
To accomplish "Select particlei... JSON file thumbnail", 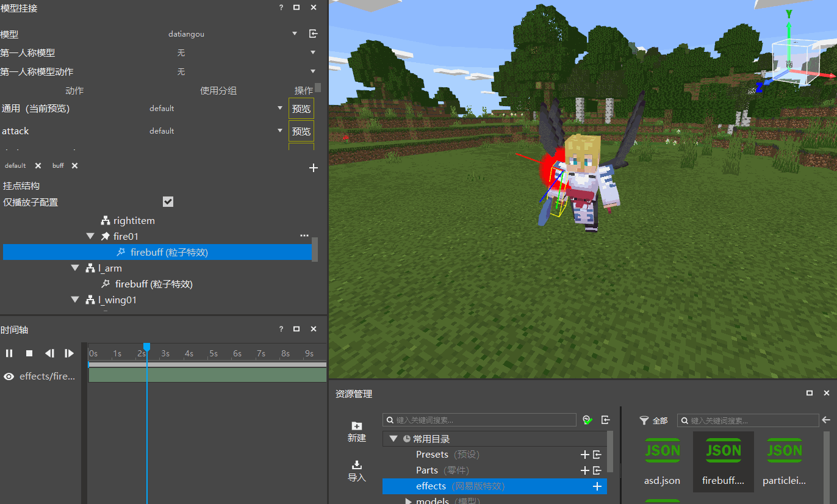I will point(785,461).
